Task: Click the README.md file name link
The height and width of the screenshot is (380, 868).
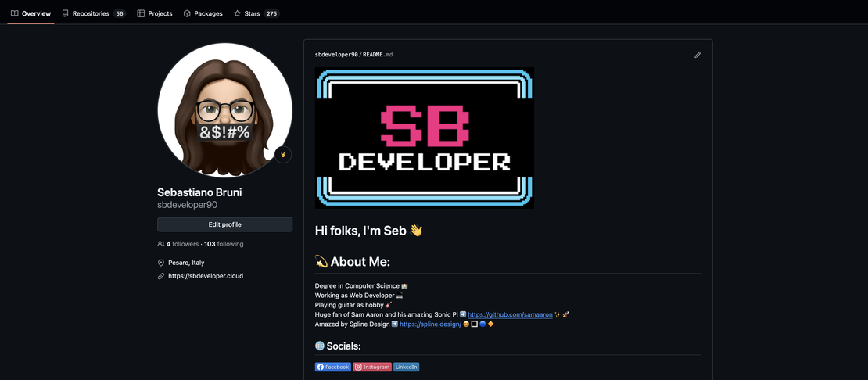Action: click(x=378, y=55)
